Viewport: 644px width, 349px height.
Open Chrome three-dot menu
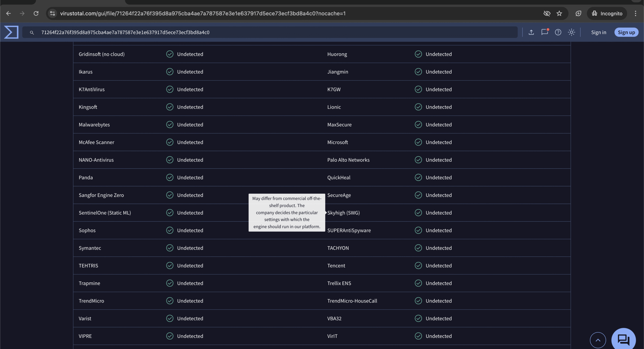tap(635, 13)
